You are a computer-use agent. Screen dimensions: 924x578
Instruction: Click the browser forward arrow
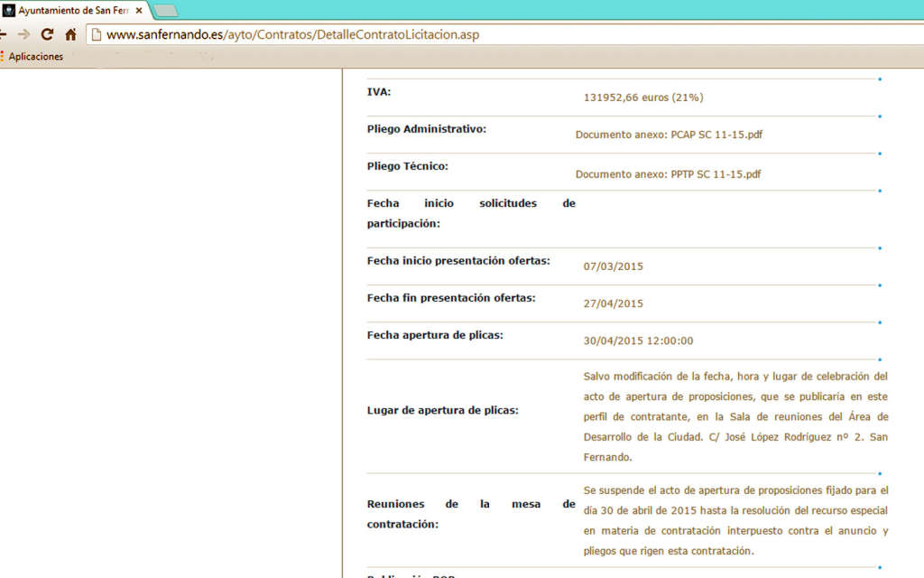point(24,35)
